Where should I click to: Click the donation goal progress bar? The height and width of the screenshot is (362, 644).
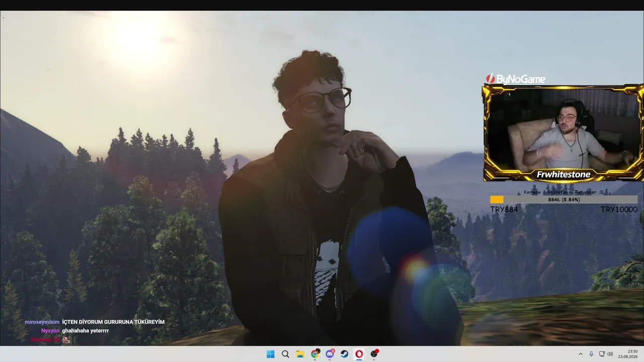[563, 200]
